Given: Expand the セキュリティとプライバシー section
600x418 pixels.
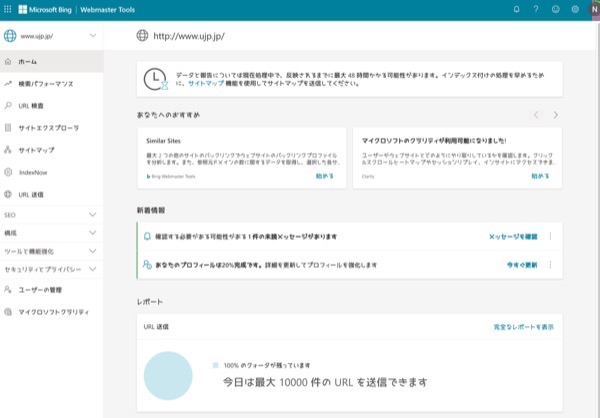Looking at the screenshot, I should pos(51,269).
